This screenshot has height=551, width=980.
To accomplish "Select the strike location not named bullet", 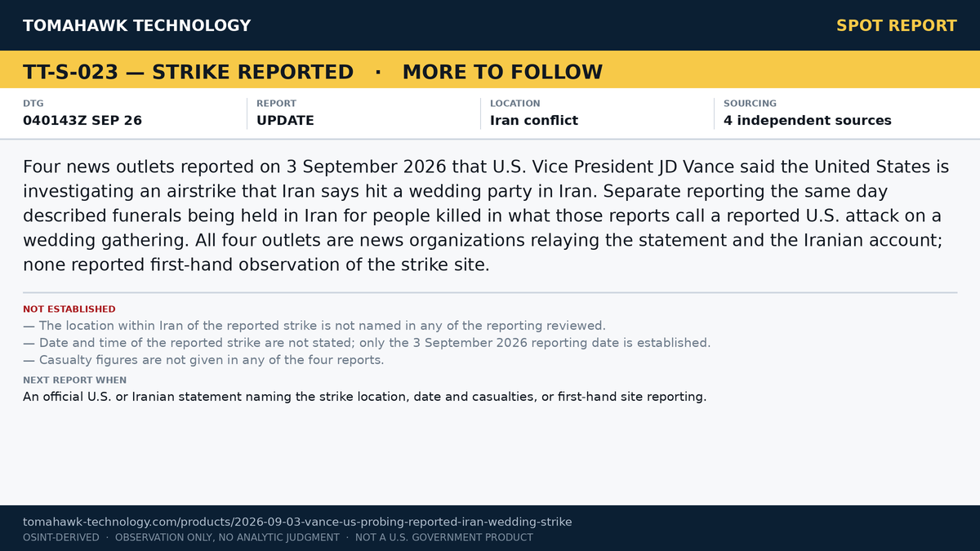I will [x=314, y=326].
